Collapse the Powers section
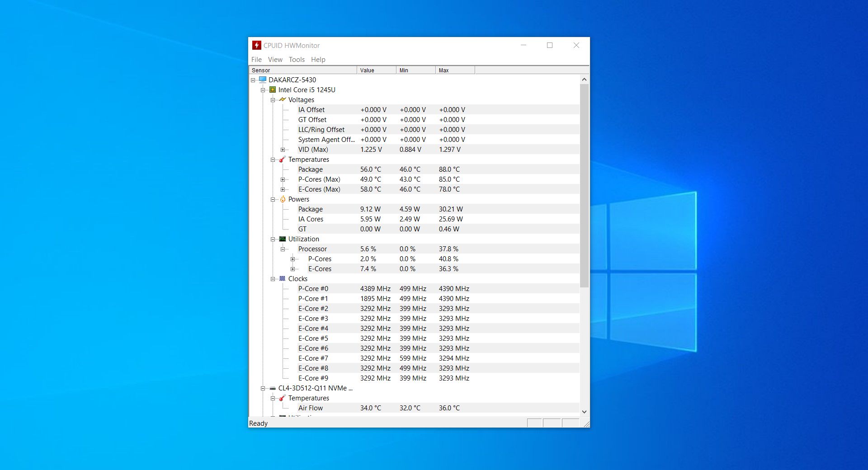Screen dimensions: 868x470 click(273, 199)
